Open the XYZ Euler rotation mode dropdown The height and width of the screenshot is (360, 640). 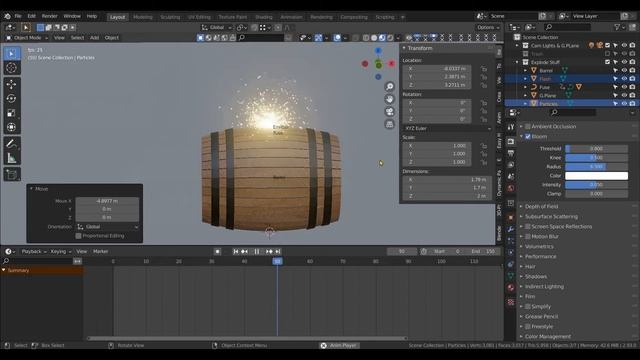[x=447, y=128]
